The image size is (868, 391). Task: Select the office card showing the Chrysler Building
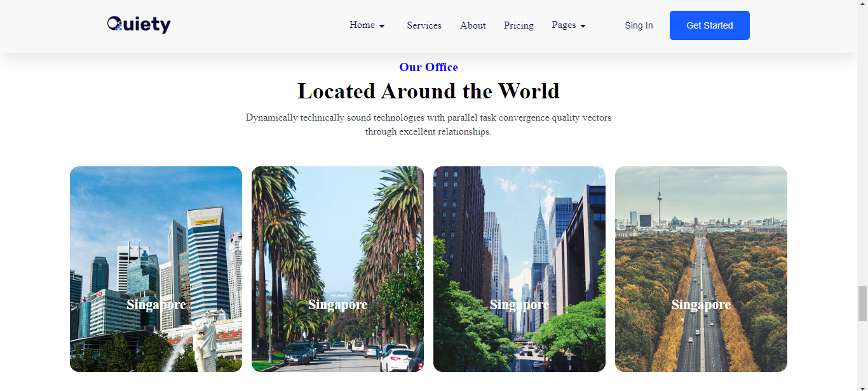tap(519, 269)
